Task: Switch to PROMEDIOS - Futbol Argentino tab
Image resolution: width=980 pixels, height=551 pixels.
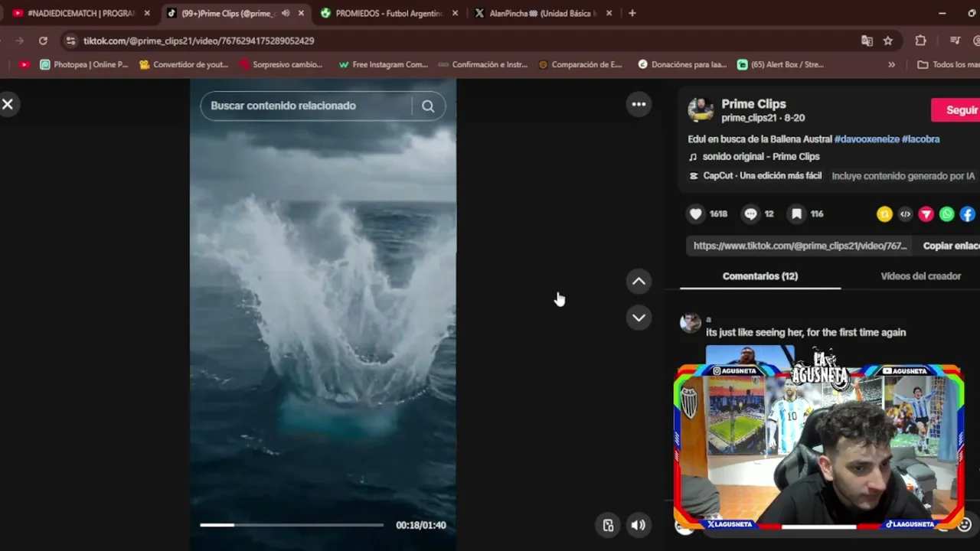Action: pyautogui.click(x=389, y=13)
